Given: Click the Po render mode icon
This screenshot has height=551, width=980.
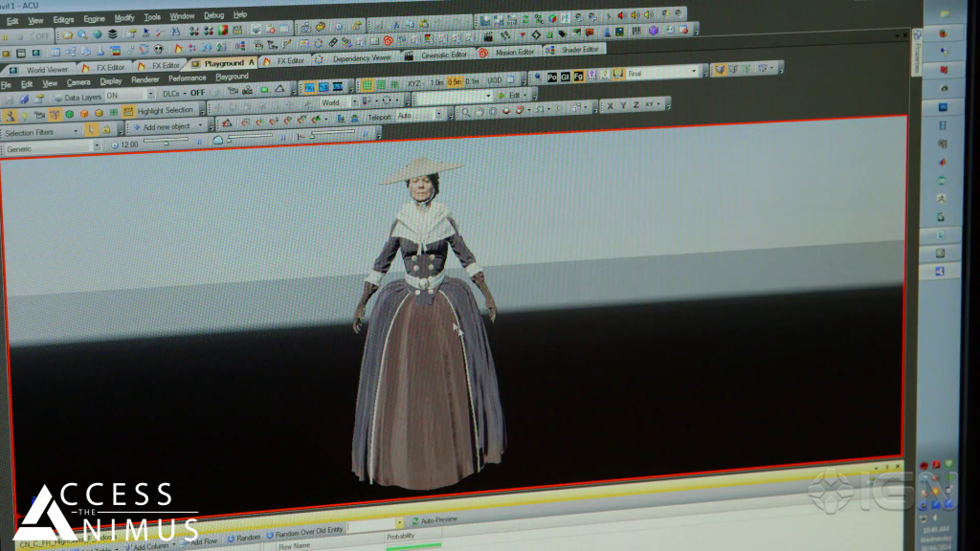Looking at the screenshot, I should (552, 75).
